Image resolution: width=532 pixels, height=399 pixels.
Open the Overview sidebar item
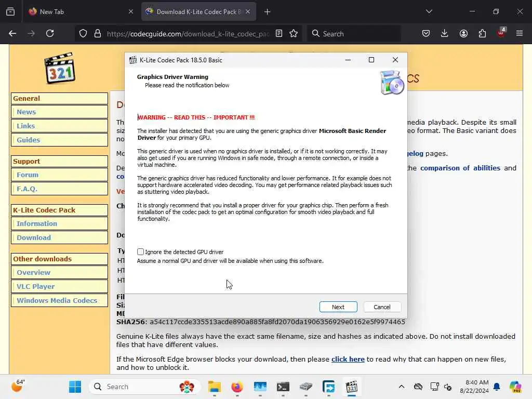click(33, 272)
